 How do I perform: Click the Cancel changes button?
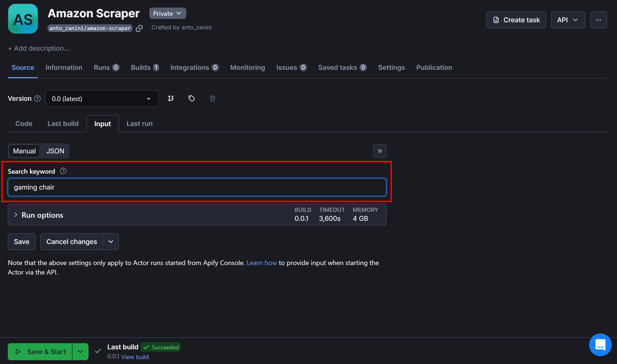tap(72, 242)
